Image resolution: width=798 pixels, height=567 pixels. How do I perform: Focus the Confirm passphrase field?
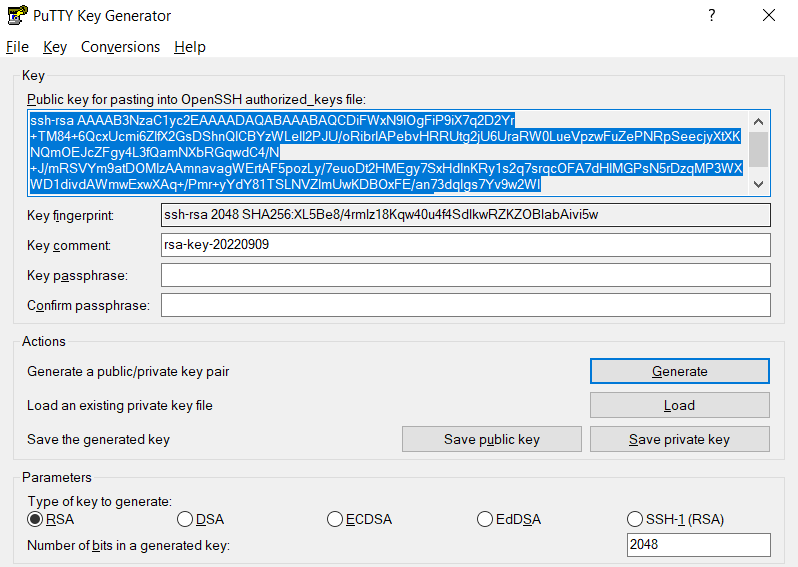point(466,305)
